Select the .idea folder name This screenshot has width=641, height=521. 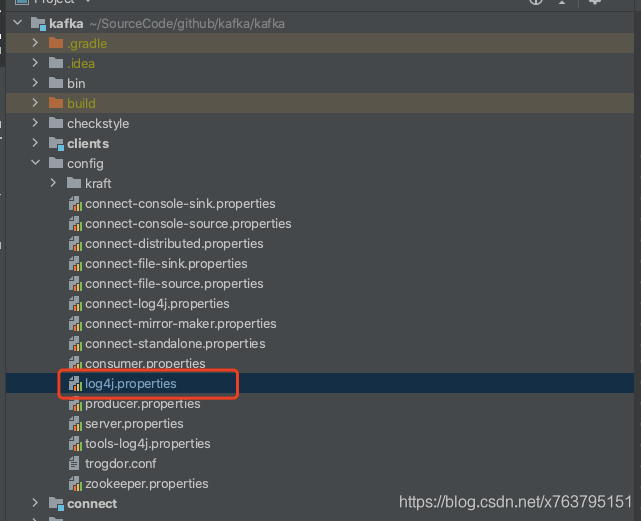click(81, 63)
